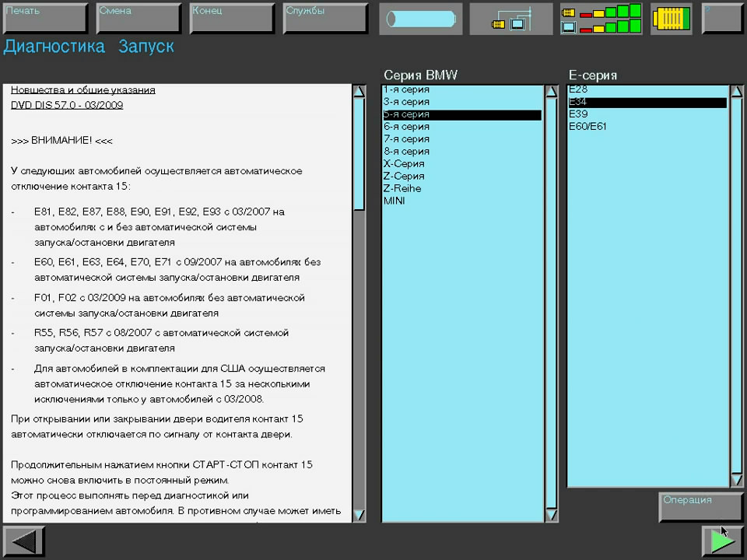Select X-Серия in BMW series list
This screenshot has width=747, height=560.
coord(462,164)
